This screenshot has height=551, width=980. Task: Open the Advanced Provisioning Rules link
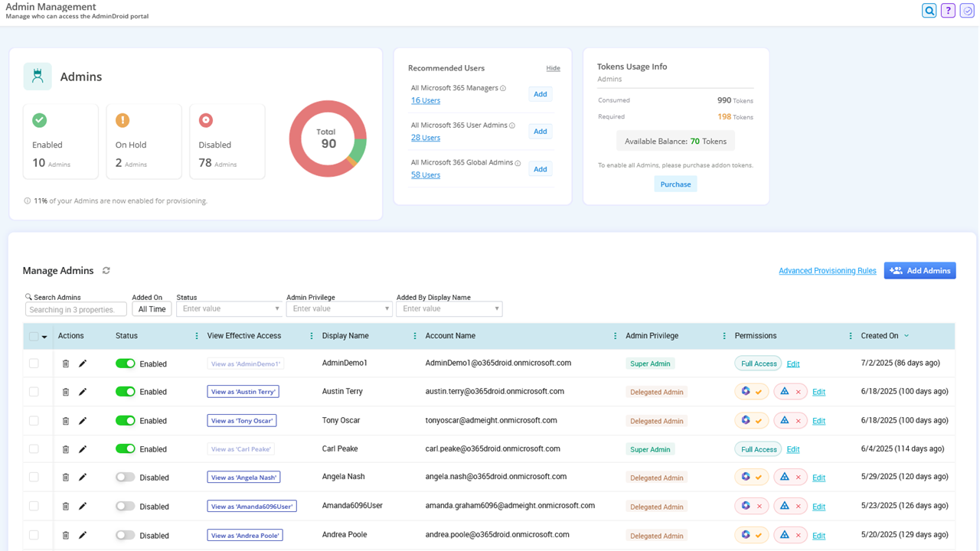827,271
